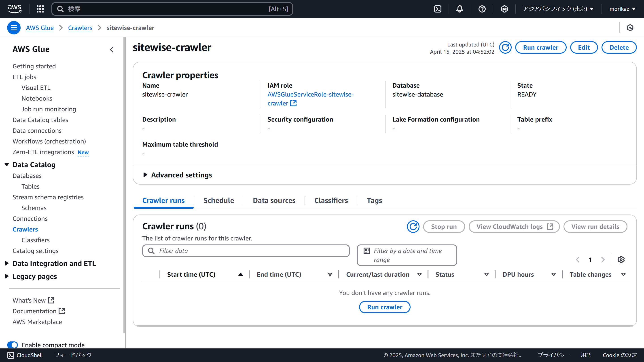Viewport: 644px width, 362px height.
Task: Collapse the AWS Glue side panel
Action: click(x=112, y=49)
